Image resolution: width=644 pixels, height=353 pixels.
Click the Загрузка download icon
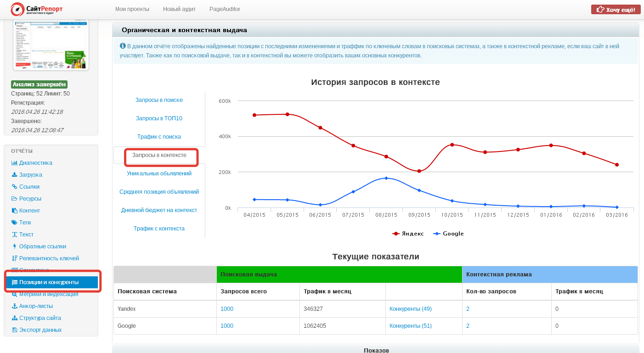point(14,175)
